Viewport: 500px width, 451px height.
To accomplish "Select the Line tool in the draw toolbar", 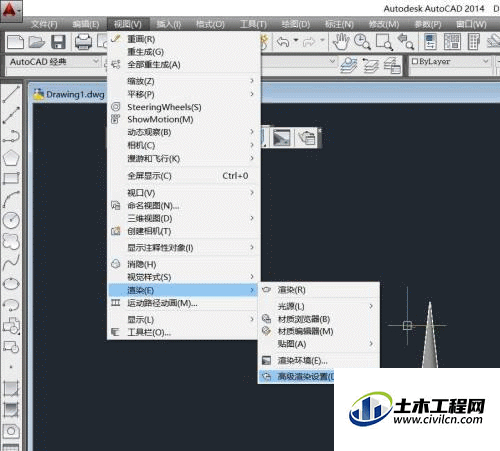I will pos(11,94).
